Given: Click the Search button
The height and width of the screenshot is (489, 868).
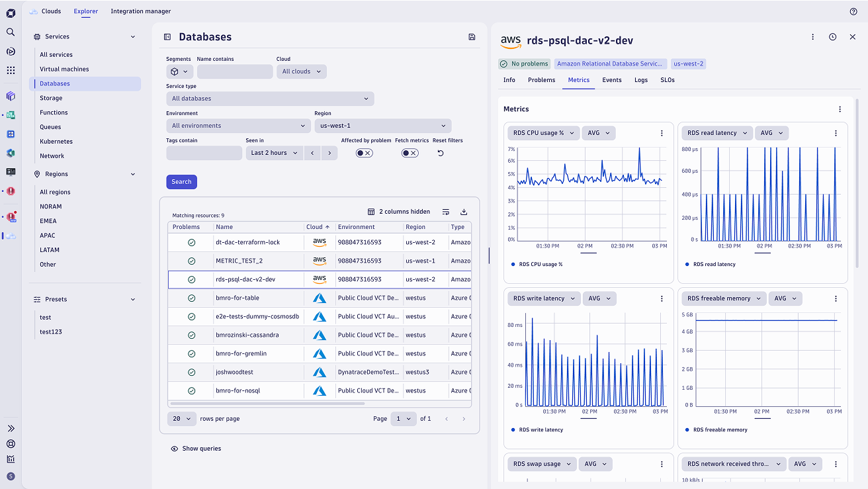Looking at the screenshot, I should (181, 182).
